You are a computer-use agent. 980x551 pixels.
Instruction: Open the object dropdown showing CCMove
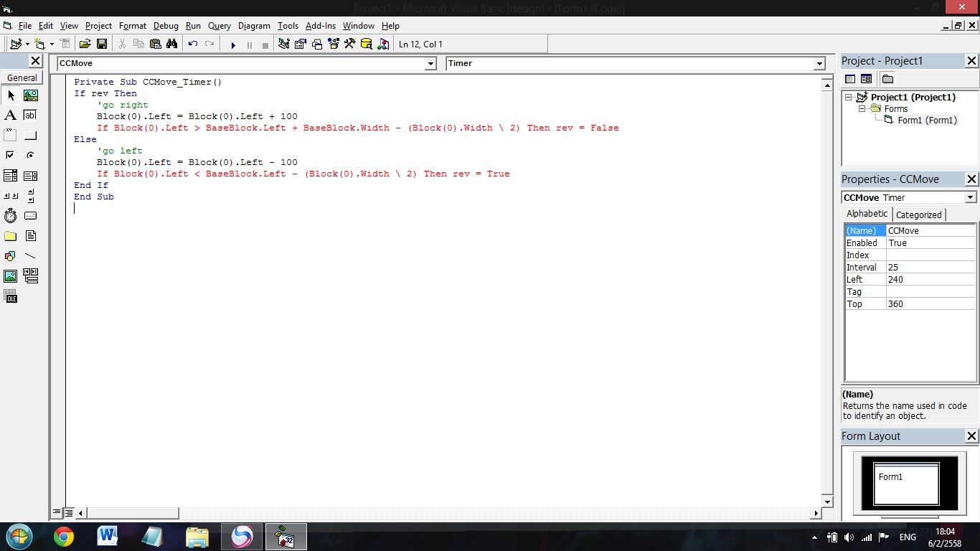[430, 63]
